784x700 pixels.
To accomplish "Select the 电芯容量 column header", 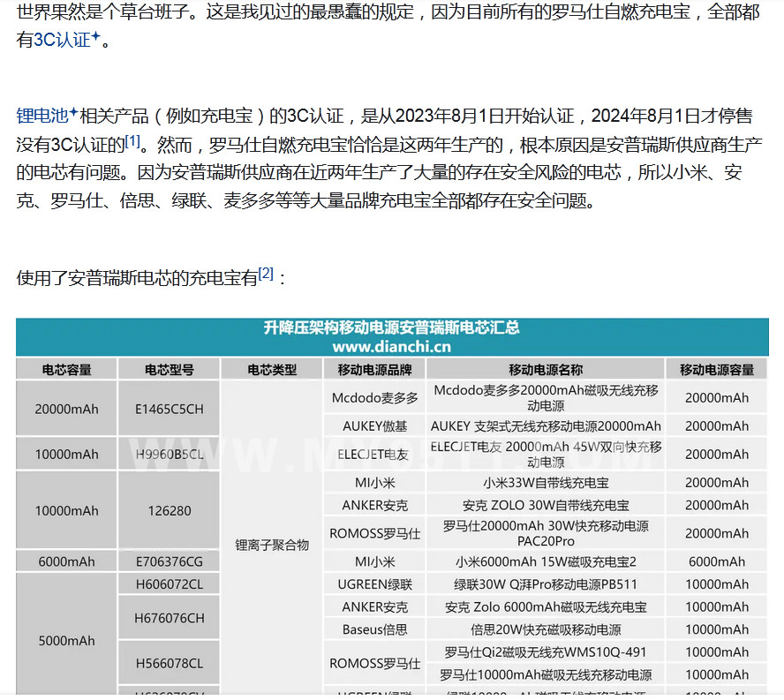I will coord(66,370).
